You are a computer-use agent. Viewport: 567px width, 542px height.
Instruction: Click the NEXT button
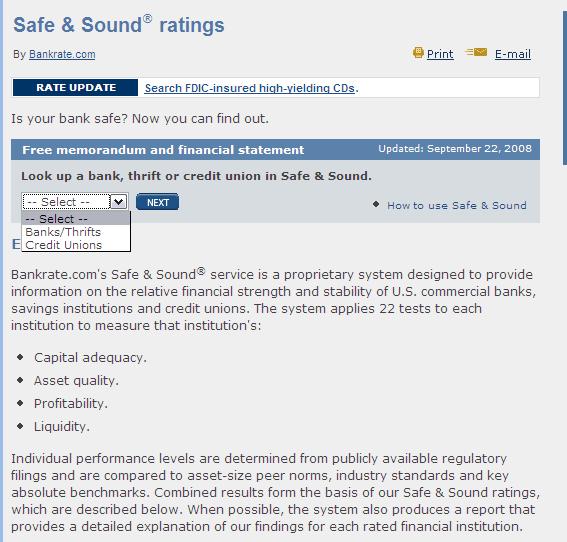tap(157, 202)
